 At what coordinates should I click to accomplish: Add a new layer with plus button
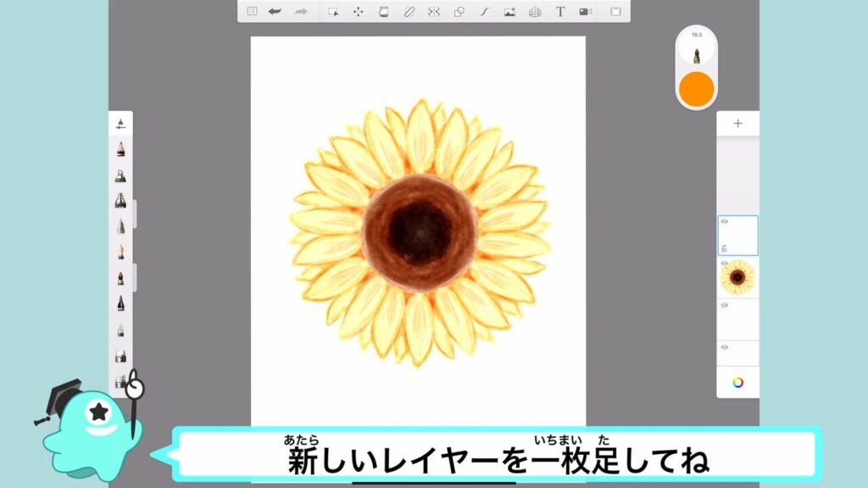pyautogui.click(x=737, y=124)
